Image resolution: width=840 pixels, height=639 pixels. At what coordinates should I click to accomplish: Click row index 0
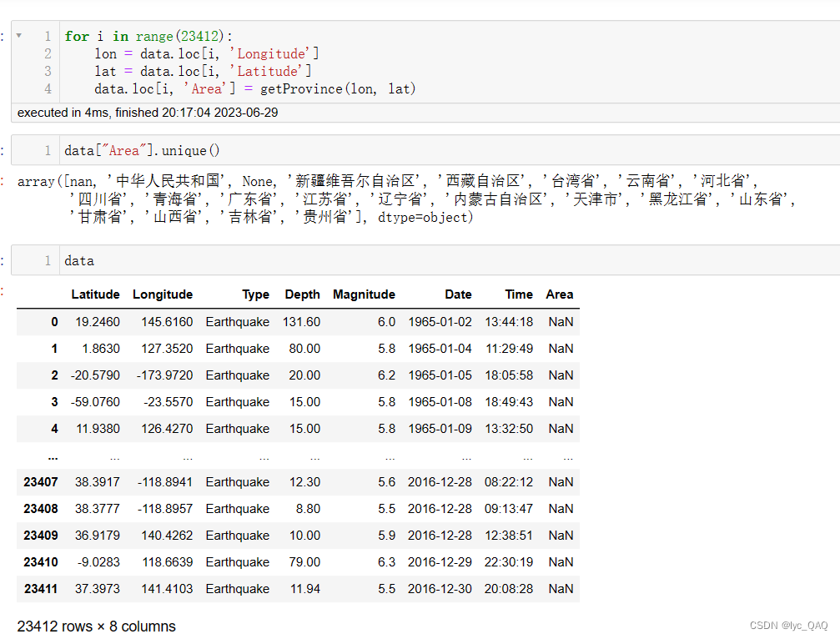coord(54,322)
